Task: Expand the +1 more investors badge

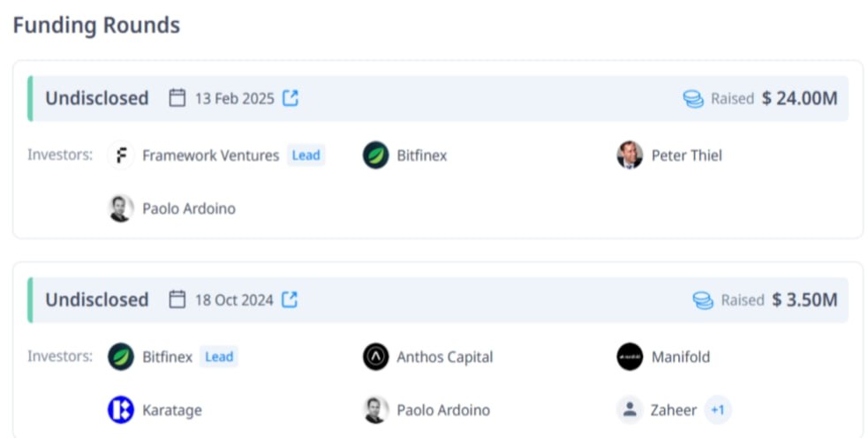Action: (718, 410)
